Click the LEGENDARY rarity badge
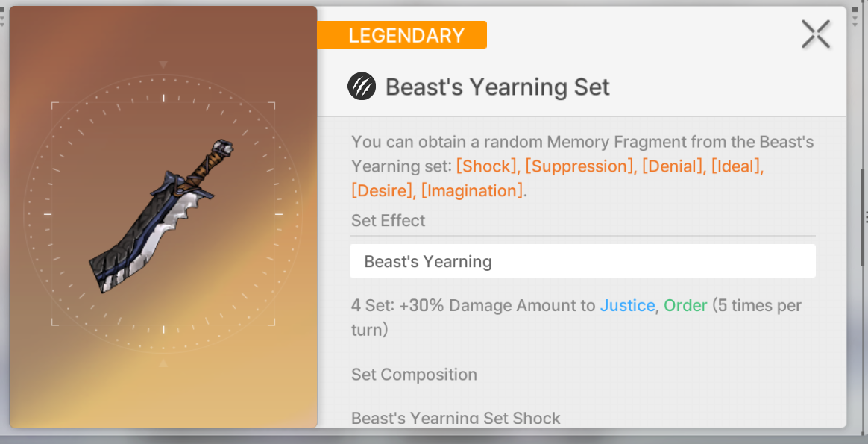Image resolution: width=868 pixels, height=444 pixels. coord(403,35)
